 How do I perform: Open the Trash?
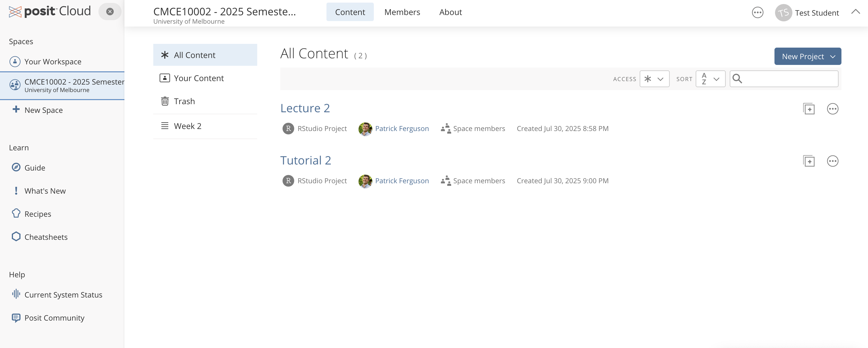(205, 101)
